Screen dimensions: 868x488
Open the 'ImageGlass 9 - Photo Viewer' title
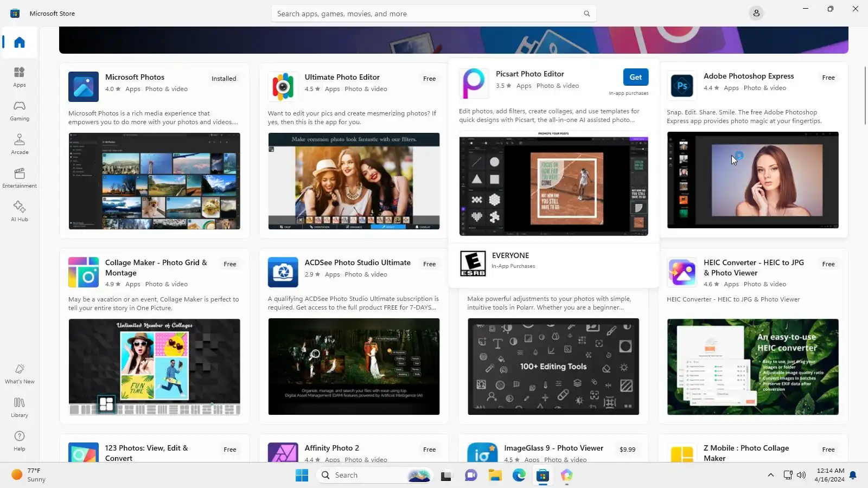coord(554,448)
